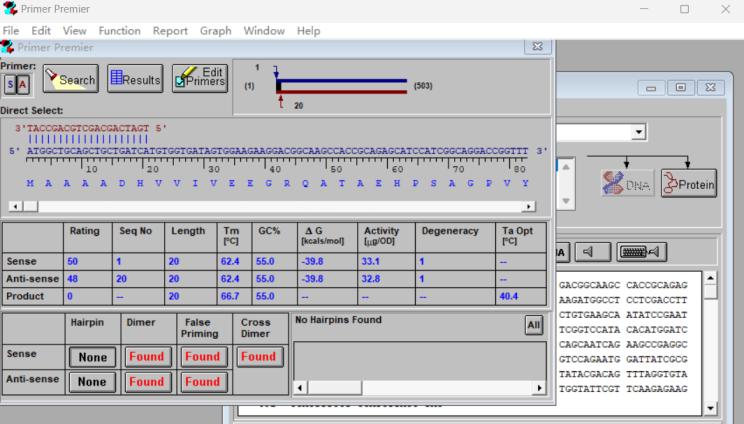This screenshot has height=424, width=744.
Task: Open the Report menu
Action: point(170,31)
